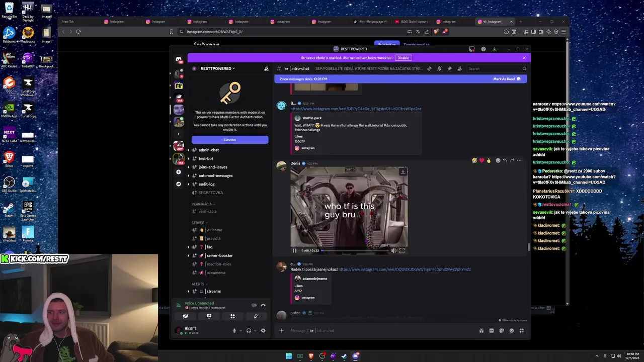Add heart reaction to Denis message
The image size is (644, 362).
(481, 160)
